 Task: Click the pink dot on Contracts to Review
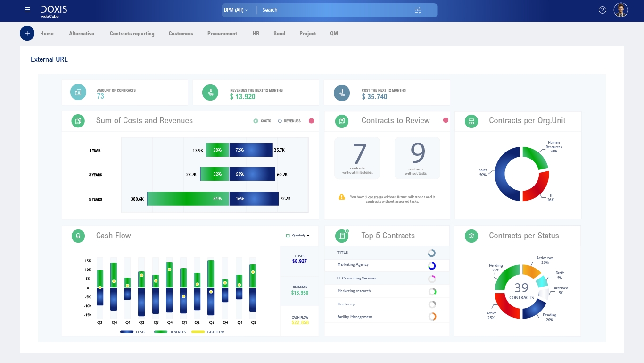pos(446,120)
